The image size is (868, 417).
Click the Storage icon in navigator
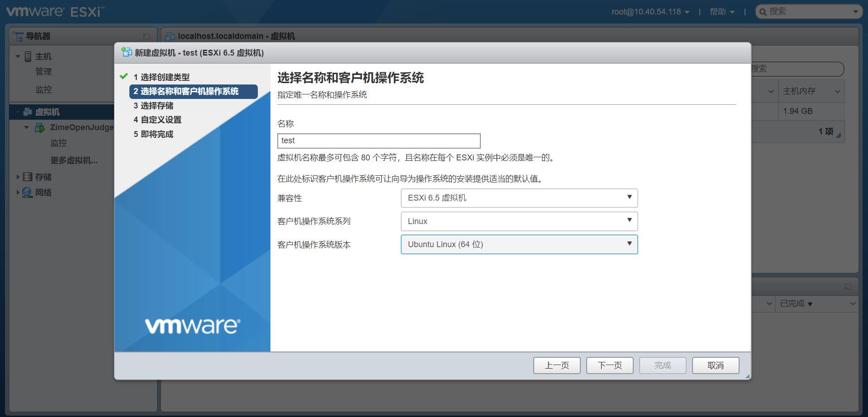28,177
